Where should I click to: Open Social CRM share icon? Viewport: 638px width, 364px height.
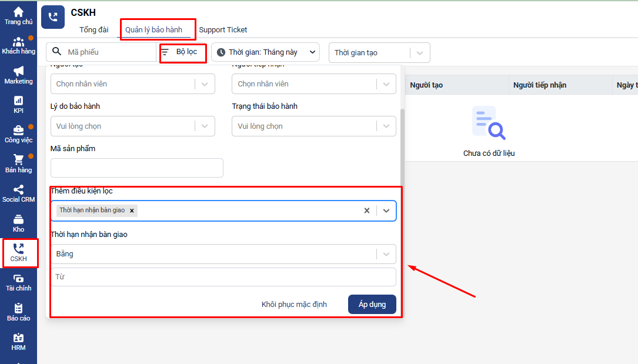pos(18,193)
